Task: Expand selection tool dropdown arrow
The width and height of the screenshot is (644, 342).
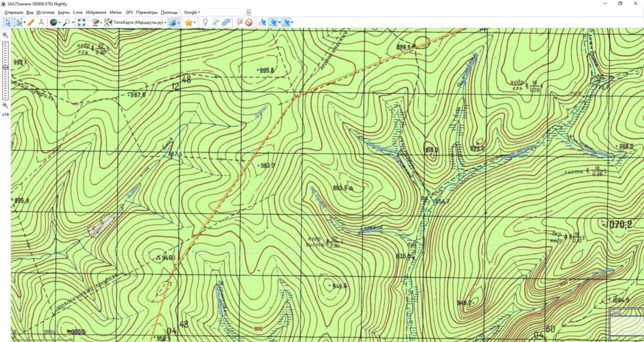Action: [24, 23]
